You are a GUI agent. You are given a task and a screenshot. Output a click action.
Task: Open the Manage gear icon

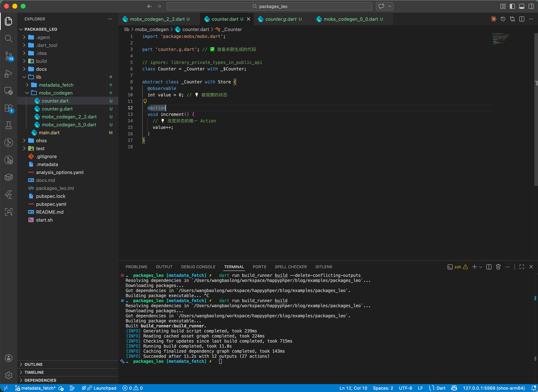pos(8,375)
